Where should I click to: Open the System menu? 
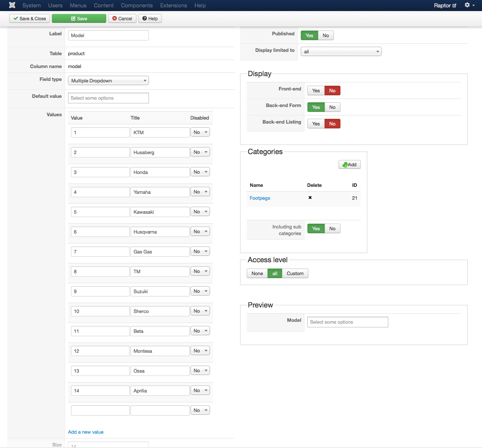(32, 6)
